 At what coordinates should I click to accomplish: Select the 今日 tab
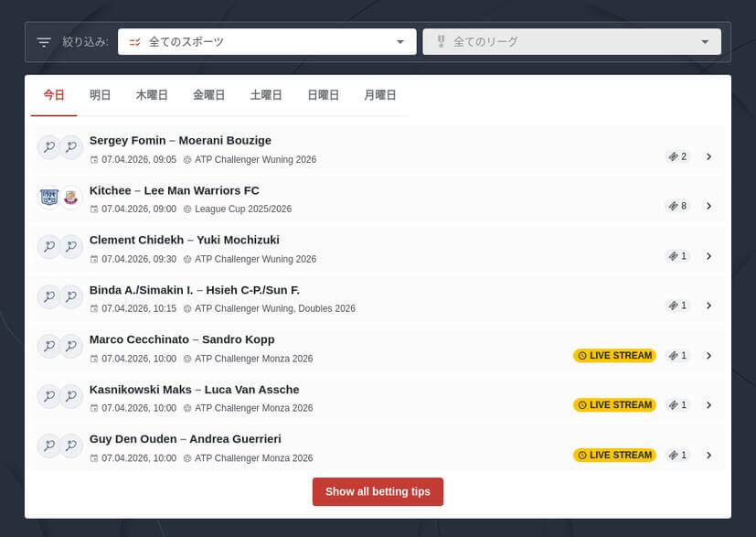(54, 95)
